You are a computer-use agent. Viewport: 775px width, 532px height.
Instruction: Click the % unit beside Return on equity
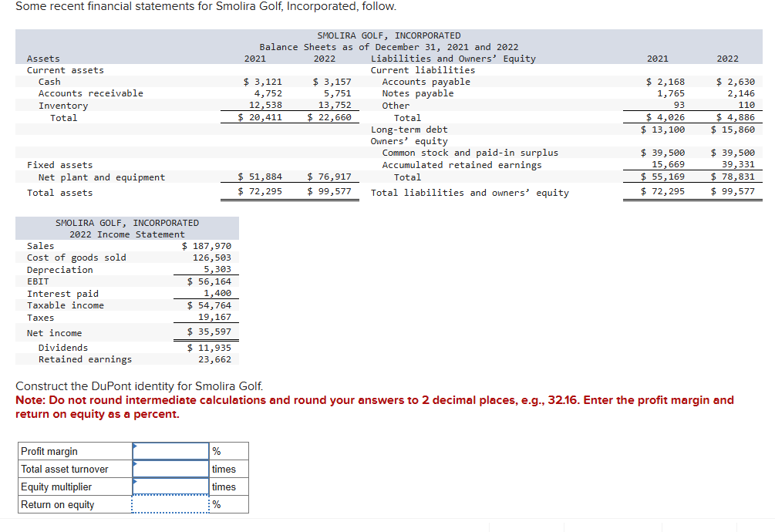tap(216, 504)
